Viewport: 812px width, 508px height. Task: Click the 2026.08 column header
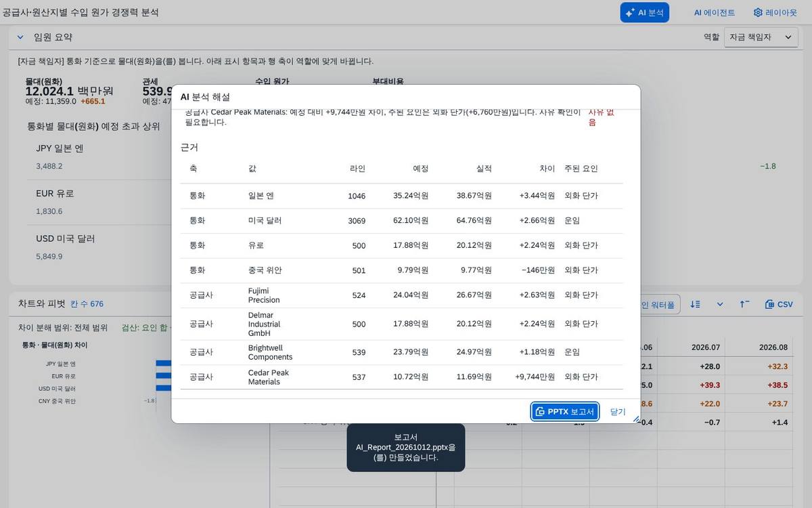(773, 347)
